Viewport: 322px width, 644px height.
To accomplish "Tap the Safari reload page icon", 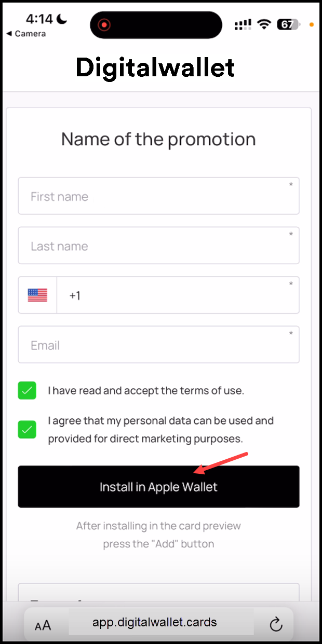I will 276,624.
